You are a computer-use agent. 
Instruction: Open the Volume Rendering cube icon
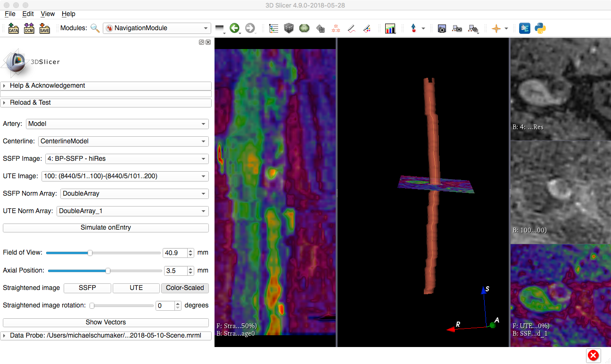(289, 28)
